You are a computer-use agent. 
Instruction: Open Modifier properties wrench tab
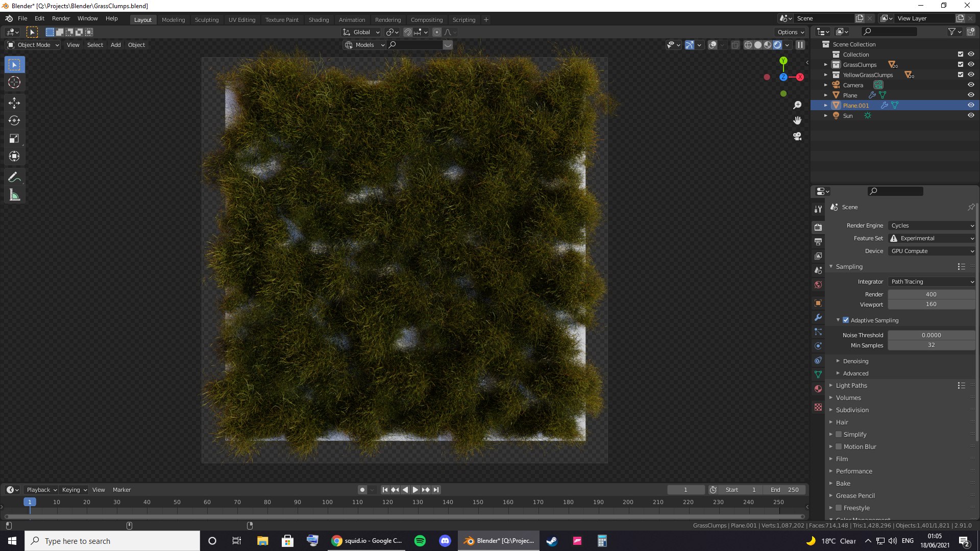coord(818,317)
